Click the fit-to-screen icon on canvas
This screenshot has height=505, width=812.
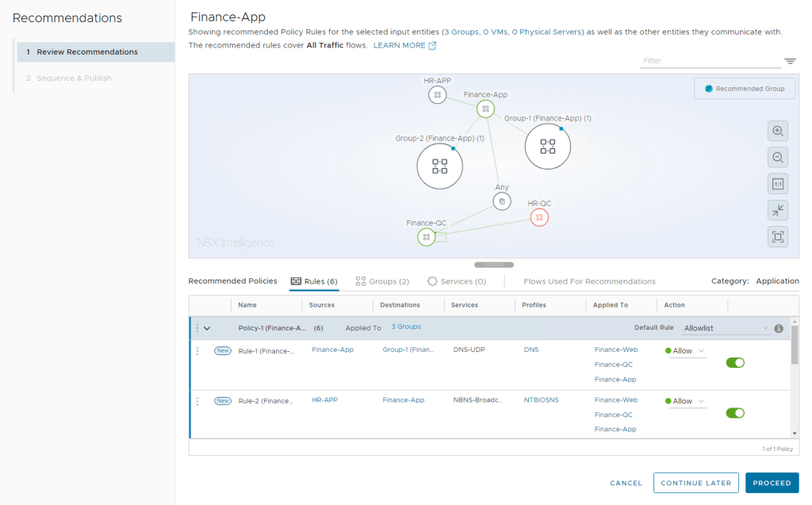coord(778,236)
